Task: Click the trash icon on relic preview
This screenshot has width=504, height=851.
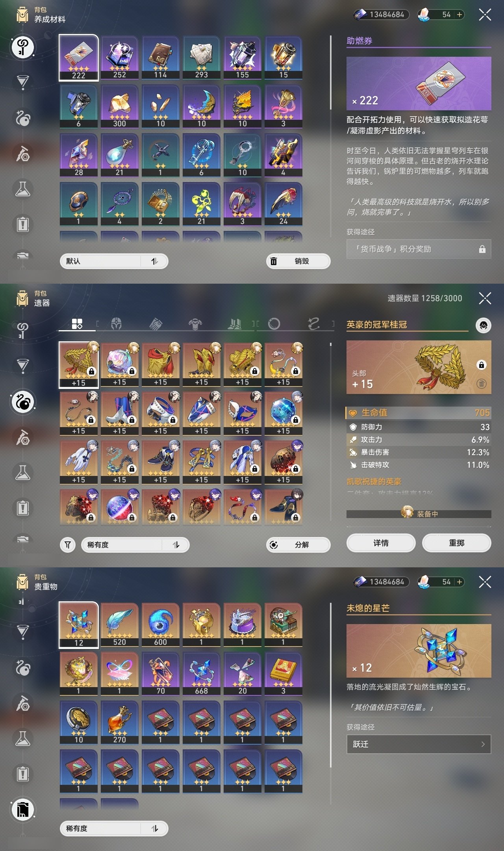Action: click(x=481, y=383)
